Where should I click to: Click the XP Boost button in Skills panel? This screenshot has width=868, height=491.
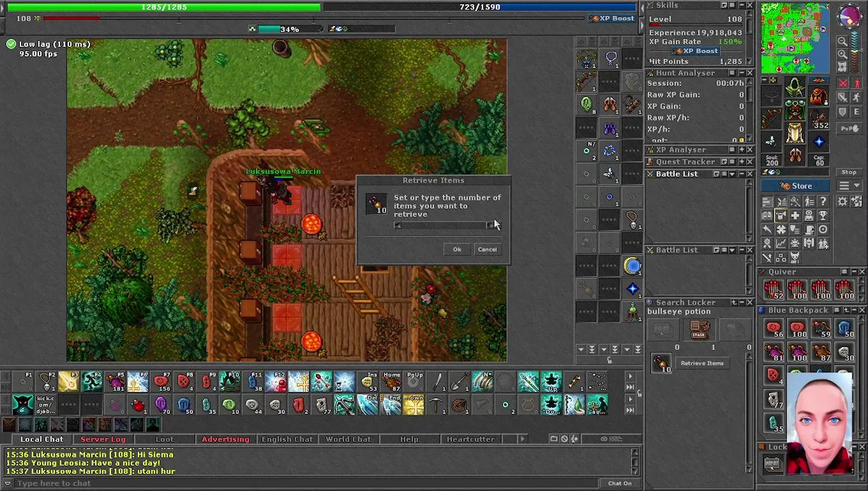[x=695, y=51]
